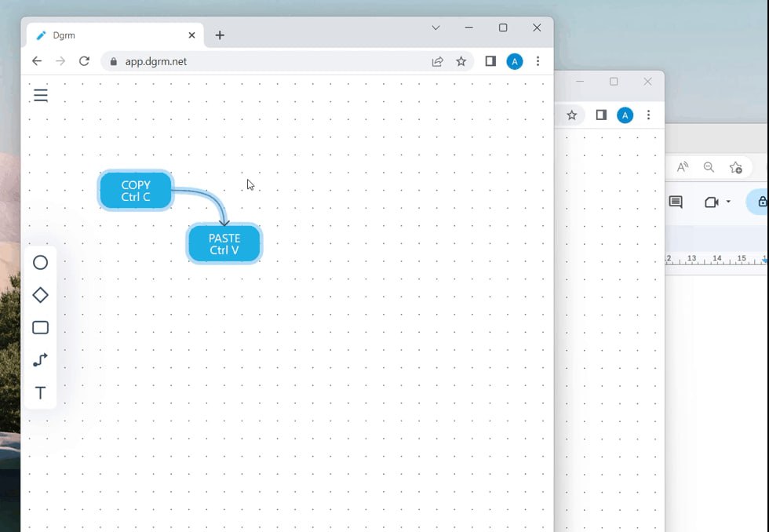Viewport: 769px width, 532px height.
Task: Maximize the second Chrome window
Action: tap(614, 82)
